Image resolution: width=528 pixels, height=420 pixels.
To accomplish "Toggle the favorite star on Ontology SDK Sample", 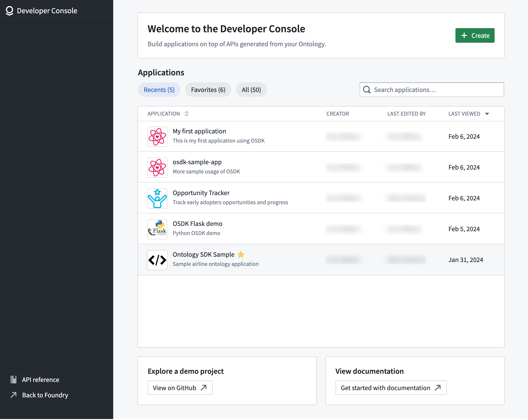I will [241, 255].
